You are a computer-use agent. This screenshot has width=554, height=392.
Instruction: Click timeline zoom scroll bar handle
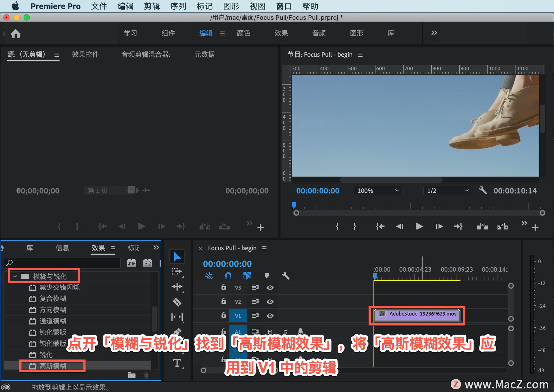click(x=203, y=370)
